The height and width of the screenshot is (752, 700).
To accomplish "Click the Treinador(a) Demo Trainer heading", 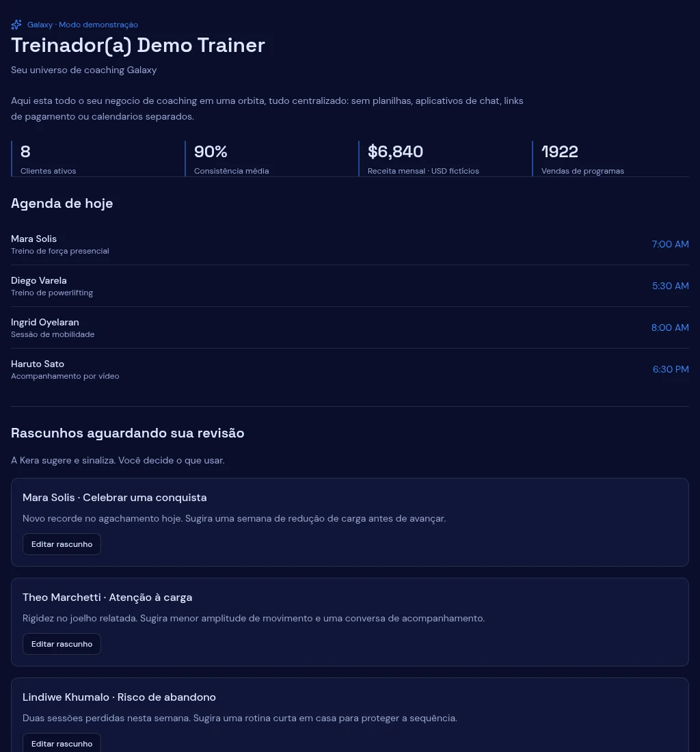I will coord(138,45).
